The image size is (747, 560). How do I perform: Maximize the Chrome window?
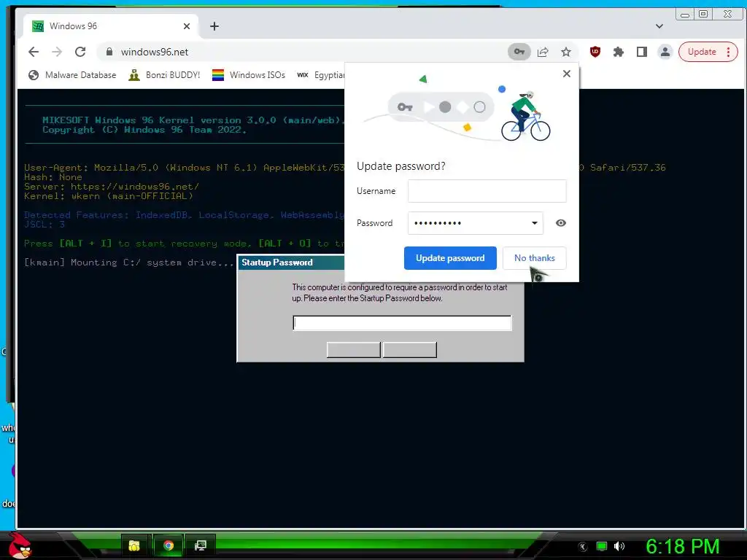click(x=703, y=15)
